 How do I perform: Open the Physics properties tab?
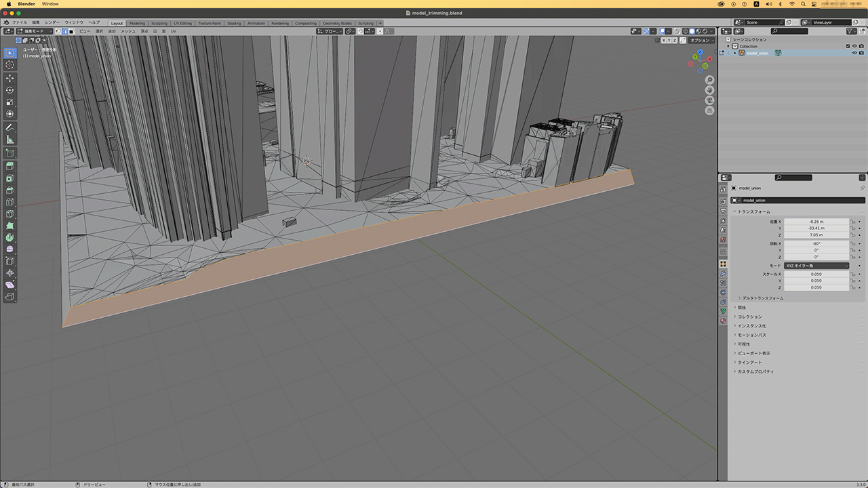[723, 291]
